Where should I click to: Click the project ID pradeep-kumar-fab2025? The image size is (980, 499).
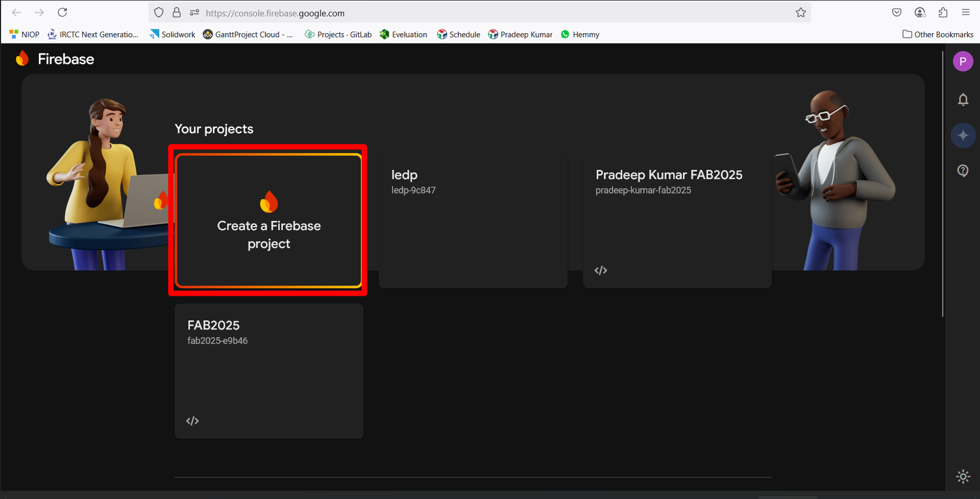643,190
